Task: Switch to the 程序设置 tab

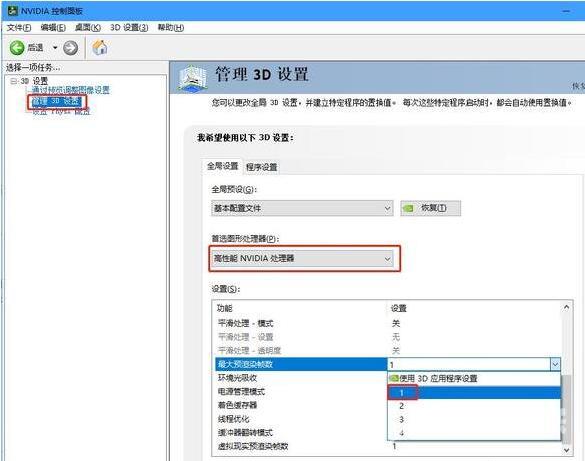Action: [x=262, y=167]
